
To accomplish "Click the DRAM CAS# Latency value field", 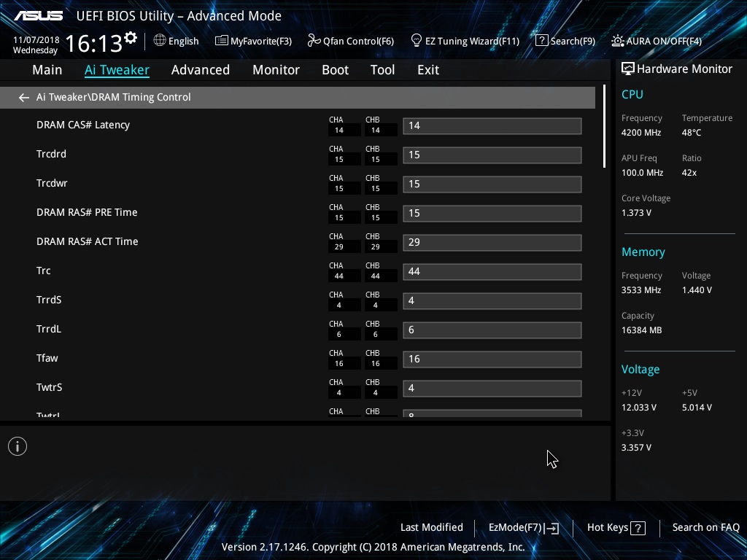I will (492, 125).
